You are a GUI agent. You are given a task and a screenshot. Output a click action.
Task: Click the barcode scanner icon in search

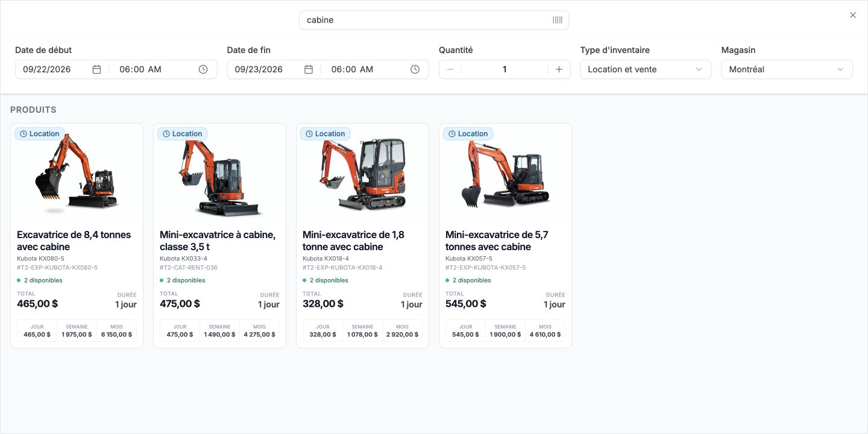click(558, 20)
